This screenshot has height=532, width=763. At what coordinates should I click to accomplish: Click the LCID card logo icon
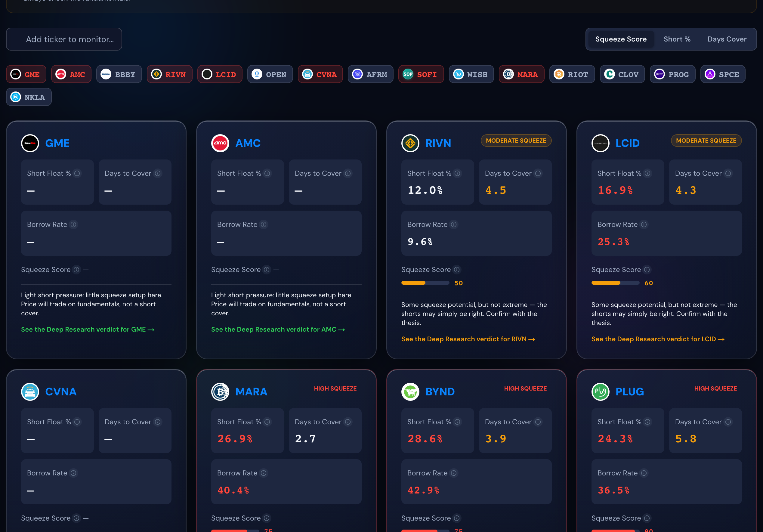pos(600,143)
